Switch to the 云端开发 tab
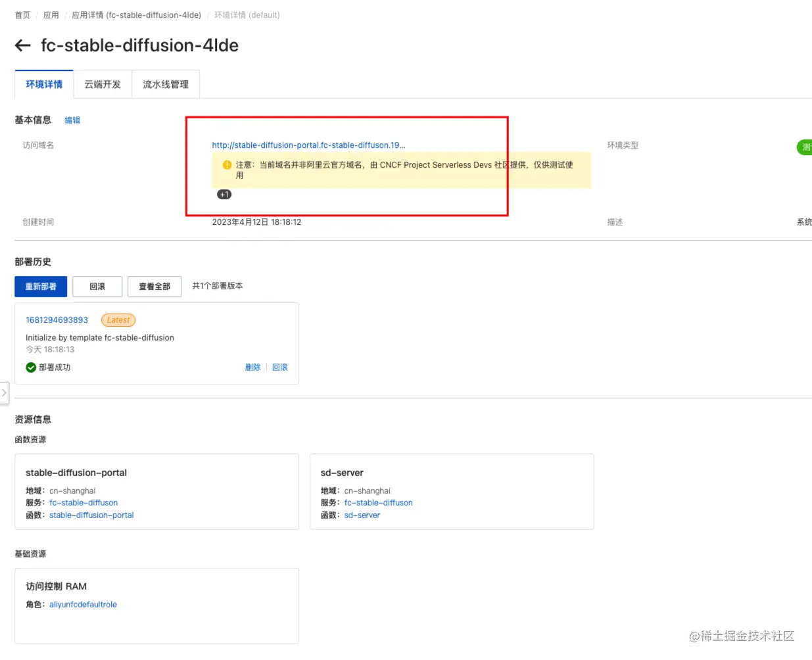Image resolution: width=812 pixels, height=660 pixels. tap(103, 84)
